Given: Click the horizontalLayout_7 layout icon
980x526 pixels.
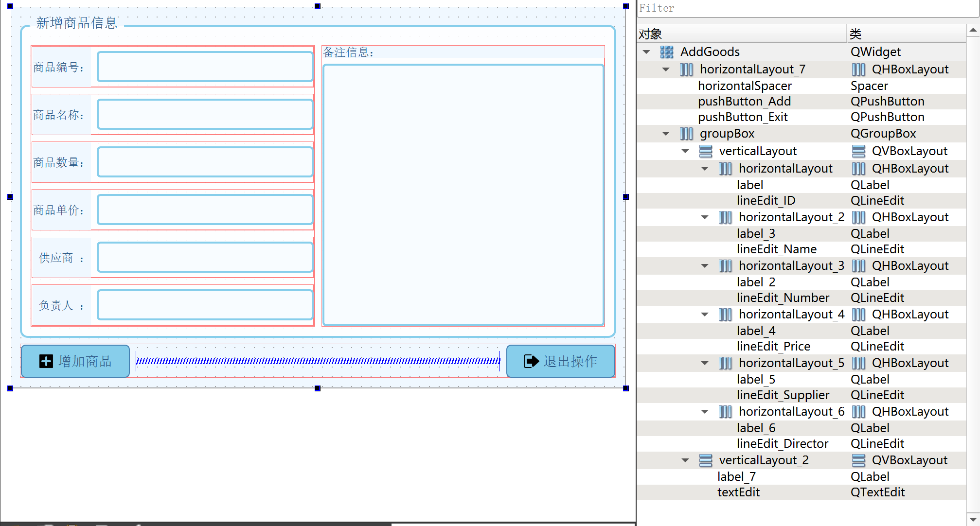Looking at the screenshot, I should pyautogui.click(x=686, y=70).
